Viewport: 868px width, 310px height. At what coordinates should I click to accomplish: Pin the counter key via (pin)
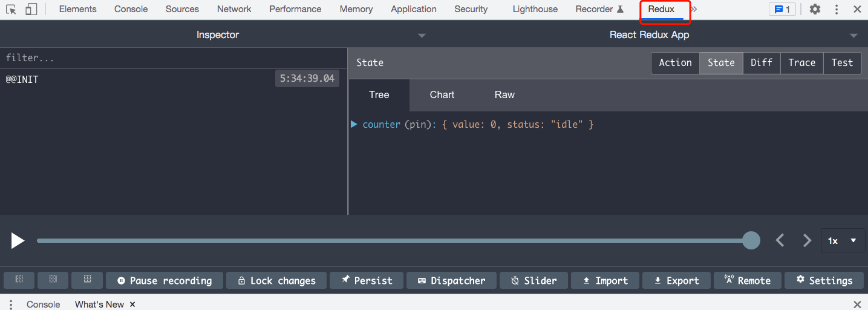tap(417, 124)
